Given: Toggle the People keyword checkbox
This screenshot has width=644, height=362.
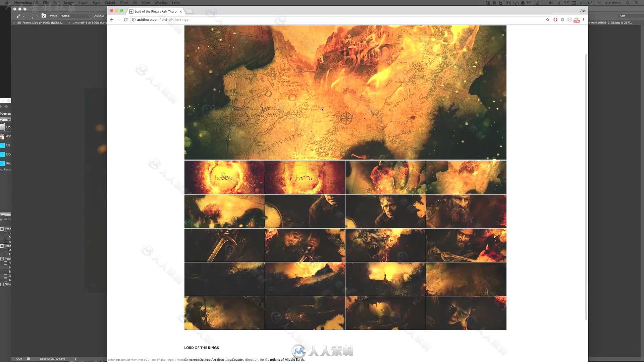Looking at the screenshot, I should (x=2, y=246).
